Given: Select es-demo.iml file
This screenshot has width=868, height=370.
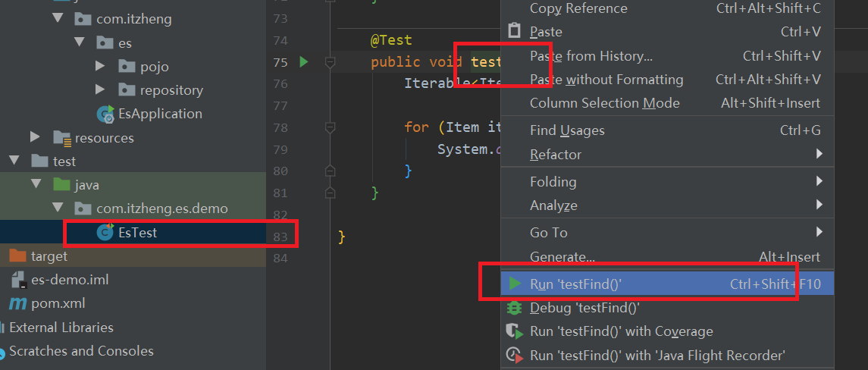Looking at the screenshot, I should tap(70, 280).
